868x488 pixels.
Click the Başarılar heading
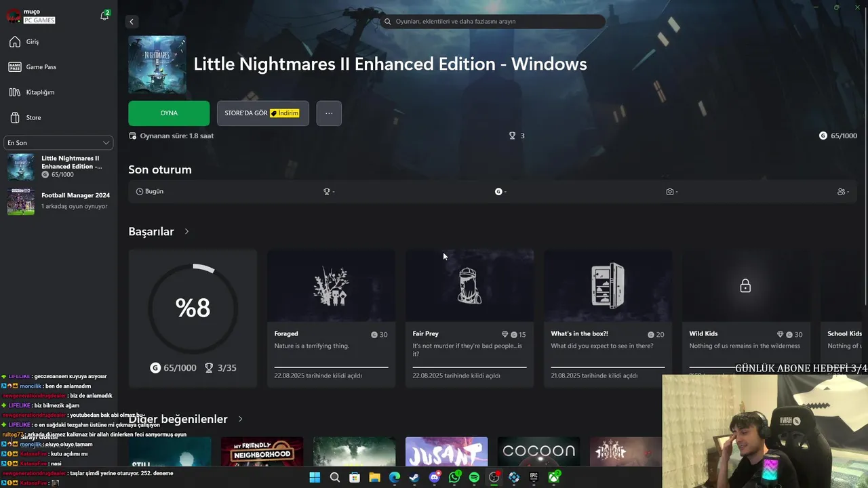tap(151, 232)
